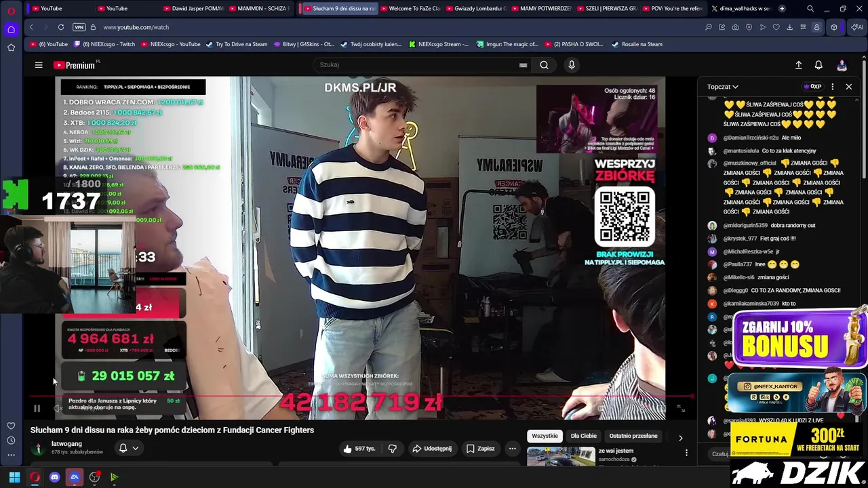Image resolution: width=868 pixels, height=488 pixels.
Task: Click the Udostępnij share button
Action: (x=431, y=448)
